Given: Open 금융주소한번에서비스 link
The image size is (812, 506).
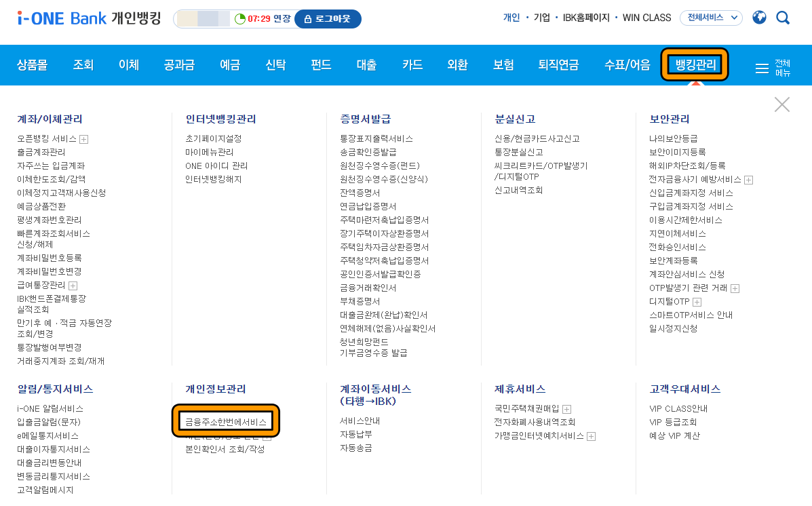Looking at the screenshot, I should pyautogui.click(x=226, y=422).
